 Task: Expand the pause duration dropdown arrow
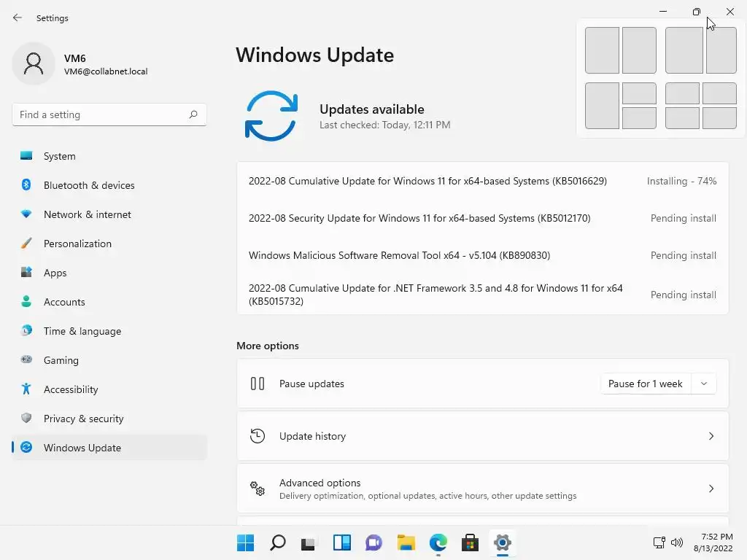[704, 384]
